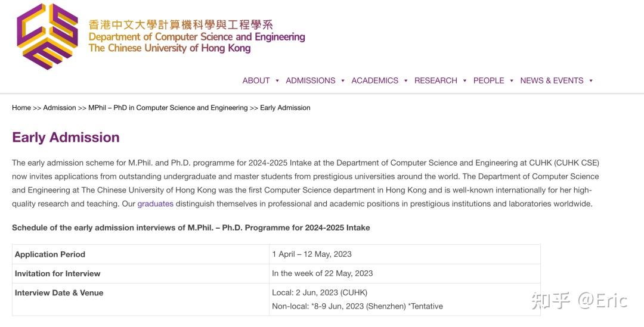Image resolution: width=644 pixels, height=327 pixels.
Task: Open the ACADEMICS menu
Action: pyautogui.click(x=374, y=80)
